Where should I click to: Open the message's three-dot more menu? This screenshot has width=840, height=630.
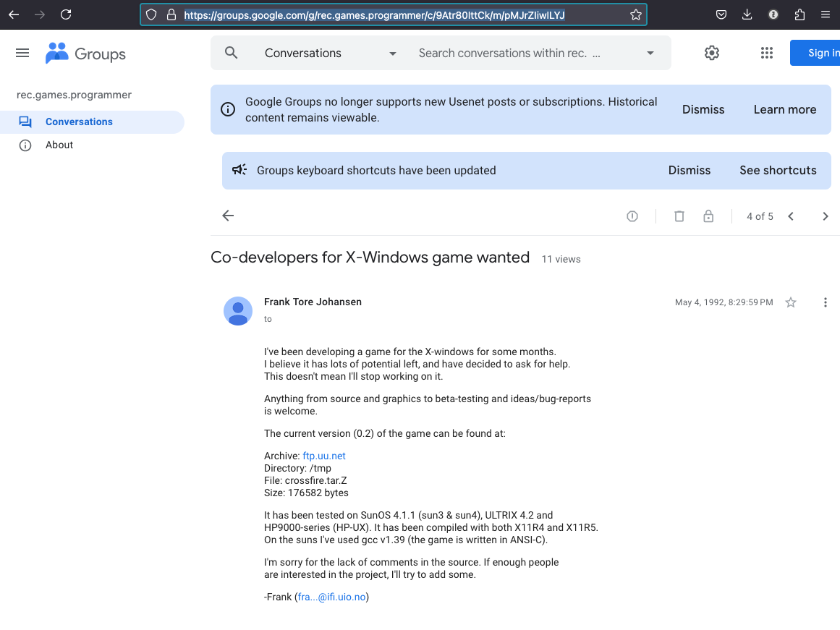pyautogui.click(x=825, y=302)
